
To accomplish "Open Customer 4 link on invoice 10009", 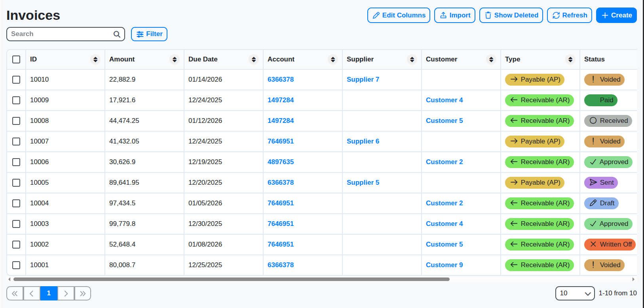I will [x=444, y=100].
